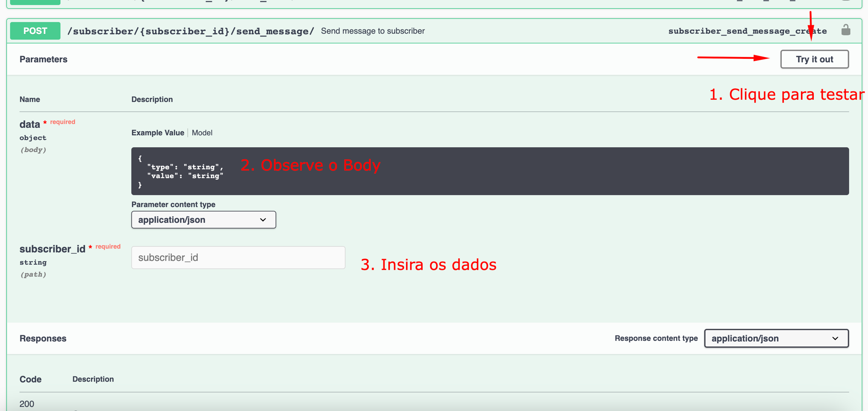
Task: Collapse the operation via the POST badge
Action: pos(35,31)
